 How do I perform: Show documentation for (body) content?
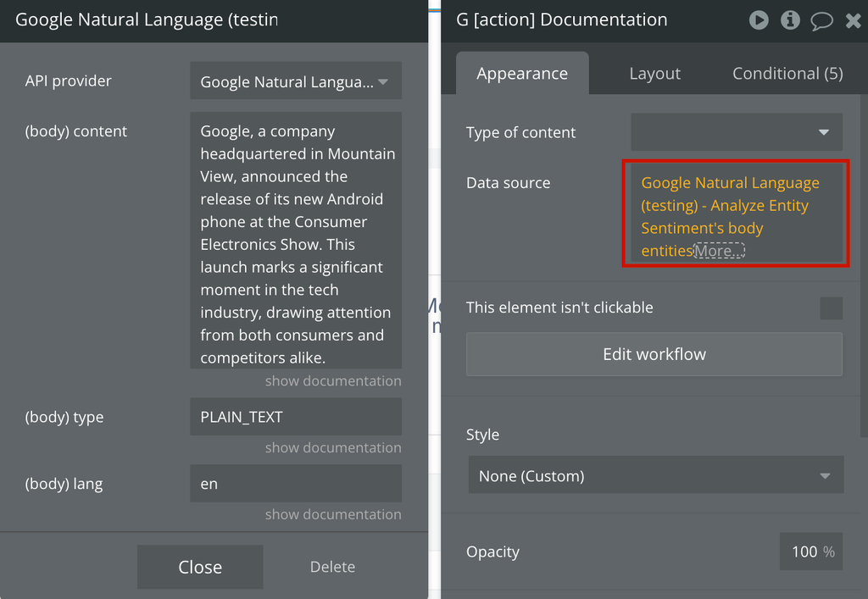click(332, 381)
